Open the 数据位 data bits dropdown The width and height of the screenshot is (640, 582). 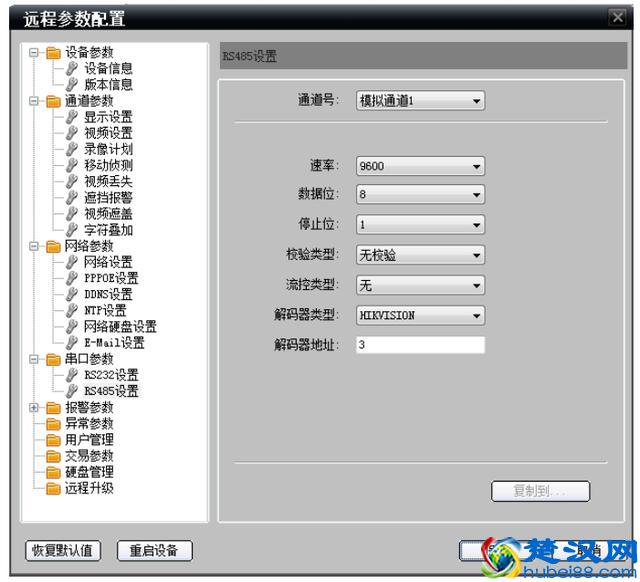point(420,195)
